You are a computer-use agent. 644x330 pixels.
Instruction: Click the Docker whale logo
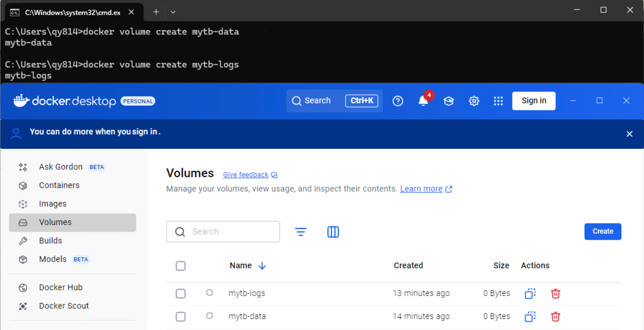tap(21, 101)
